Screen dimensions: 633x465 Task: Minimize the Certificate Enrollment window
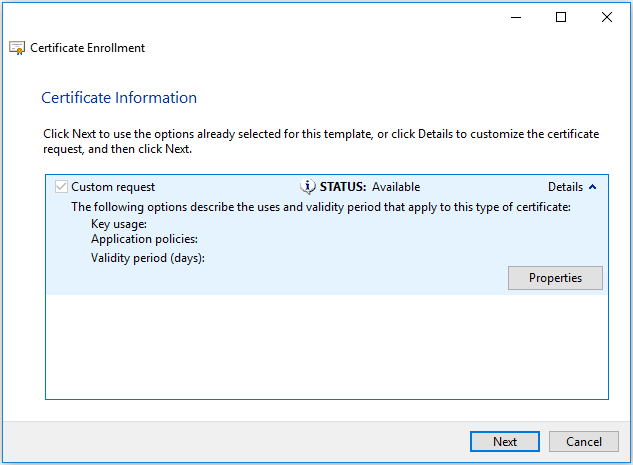pyautogui.click(x=515, y=17)
